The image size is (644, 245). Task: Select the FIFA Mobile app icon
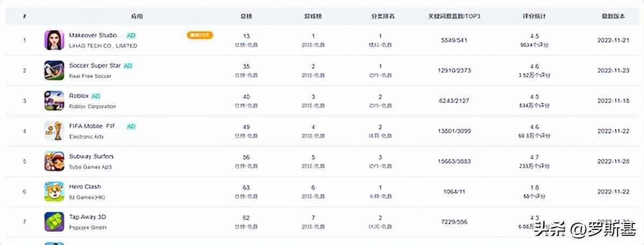point(54,131)
